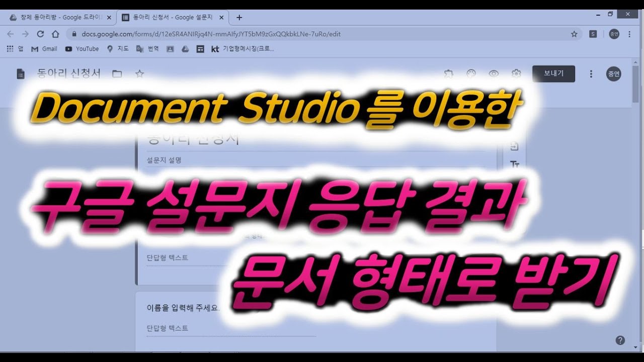Click the 단답형 텍스트 field under the name question
644x362 pixels.
point(231,329)
